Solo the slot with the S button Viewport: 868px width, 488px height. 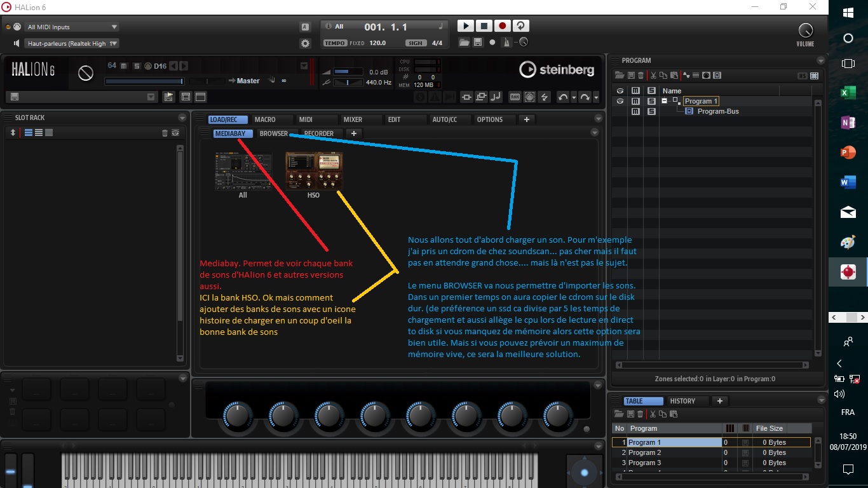[136, 66]
